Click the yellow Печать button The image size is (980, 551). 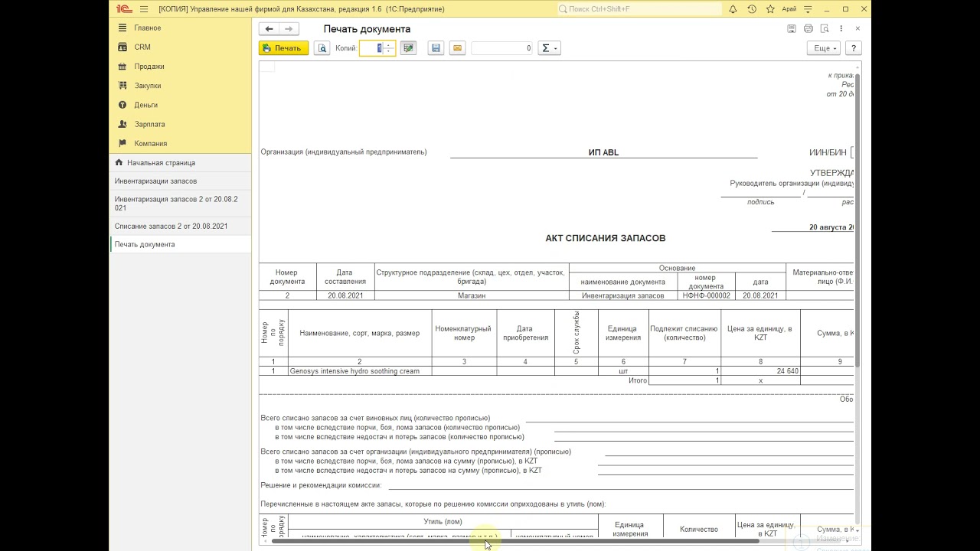tap(283, 48)
